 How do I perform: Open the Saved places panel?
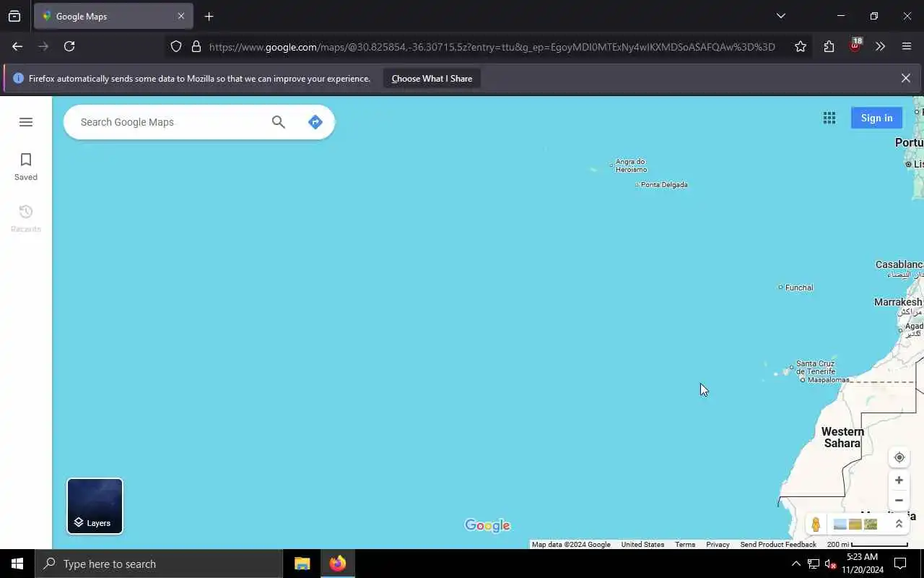click(26, 167)
